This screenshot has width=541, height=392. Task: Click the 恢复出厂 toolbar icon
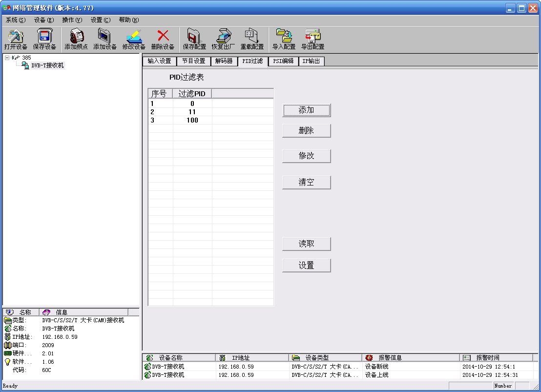(x=223, y=39)
